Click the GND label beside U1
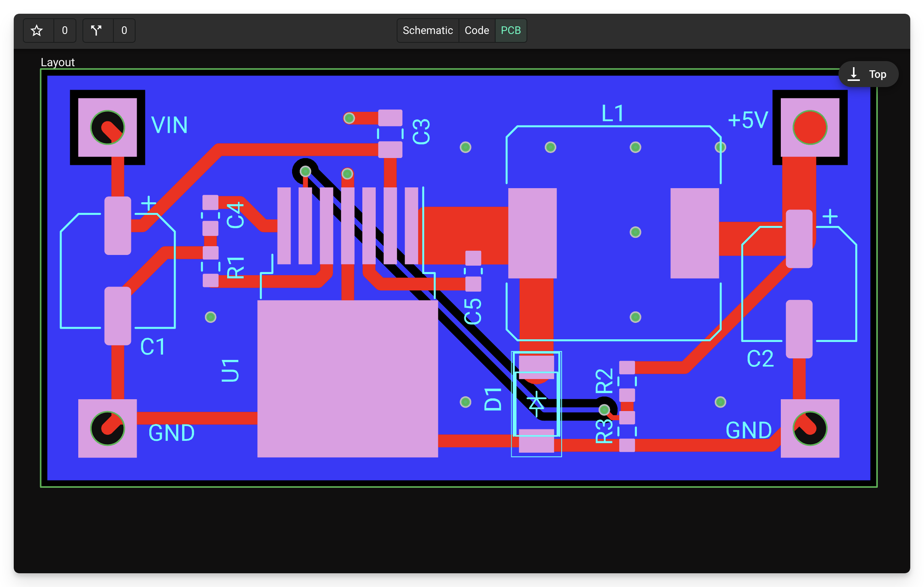This screenshot has height=587, width=924. click(171, 433)
